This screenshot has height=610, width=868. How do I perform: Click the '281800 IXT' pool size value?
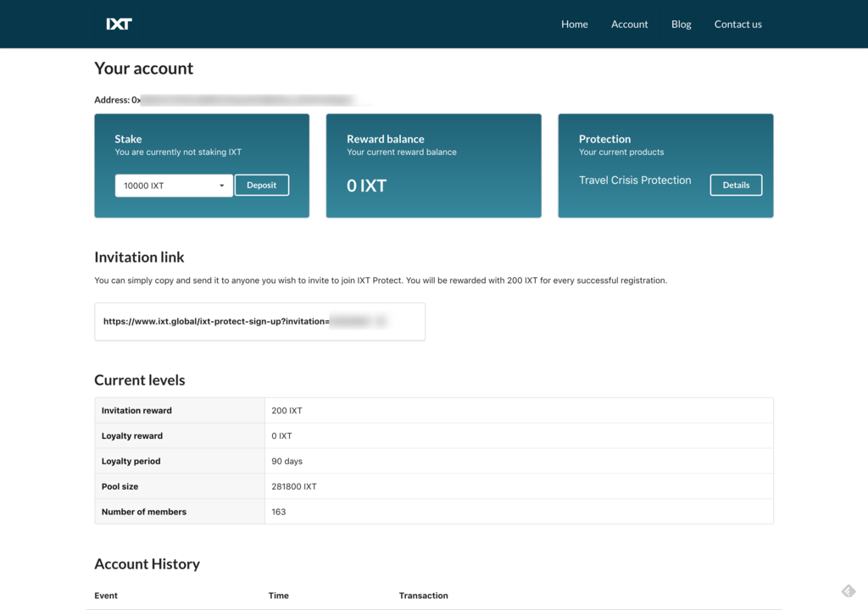tap(294, 486)
